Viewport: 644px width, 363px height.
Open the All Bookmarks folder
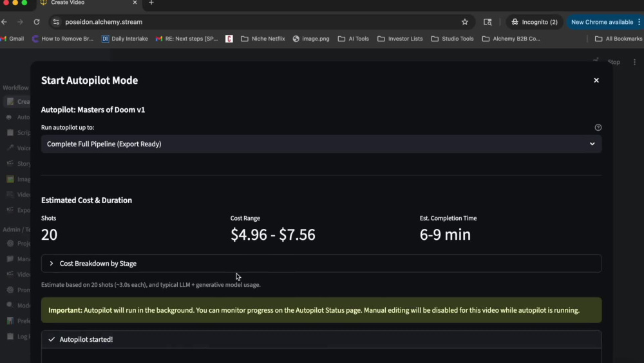[618, 39]
